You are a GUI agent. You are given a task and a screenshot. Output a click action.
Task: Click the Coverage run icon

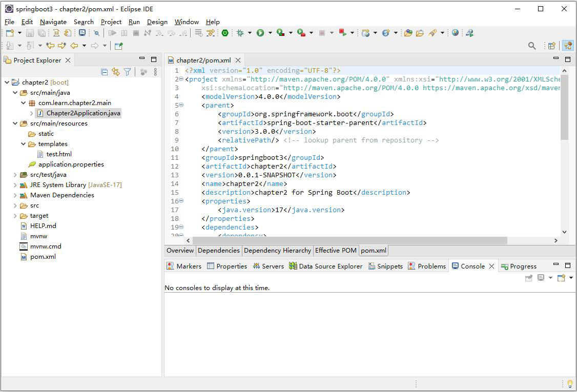click(x=280, y=33)
